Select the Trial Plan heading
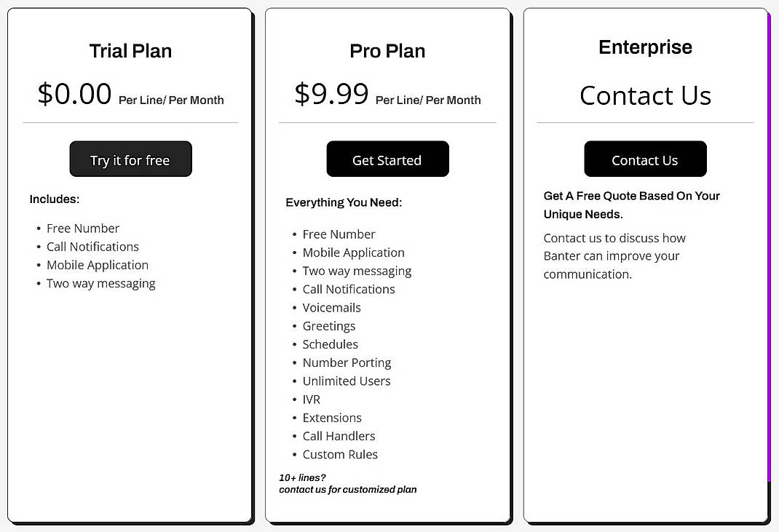 130,51
